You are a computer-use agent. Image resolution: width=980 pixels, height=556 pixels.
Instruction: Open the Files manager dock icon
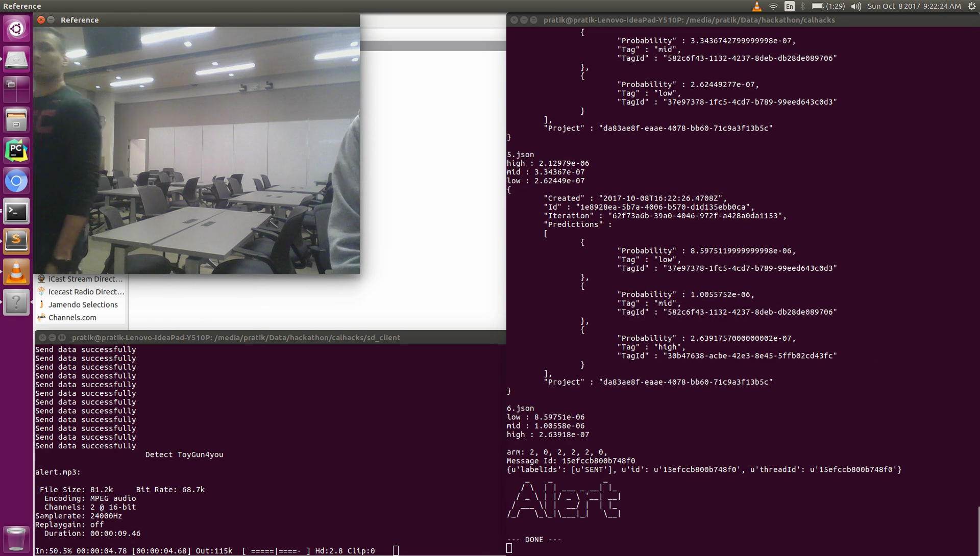click(x=16, y=120)
